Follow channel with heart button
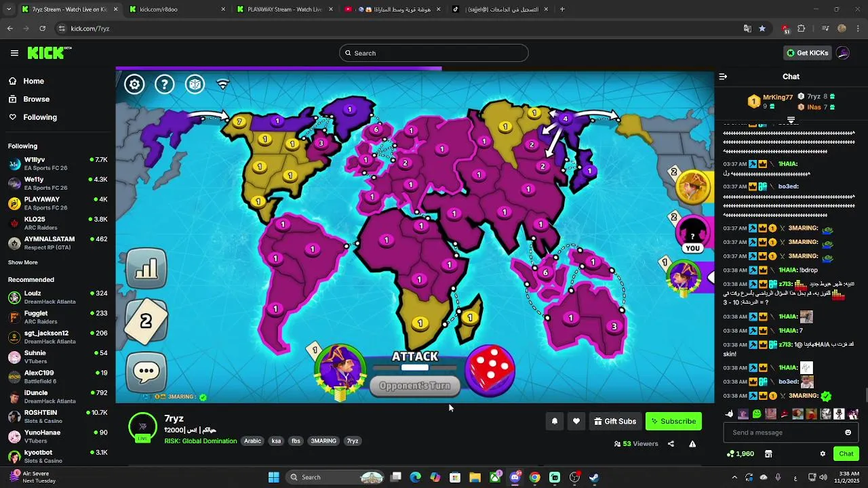Viewport: 868px width, 488px height. click(x=576, y=421)
